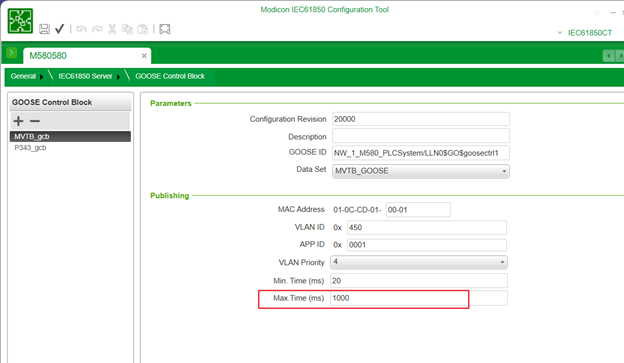624x363 pixels.
Task: Undo the last change
Action: 82,29
